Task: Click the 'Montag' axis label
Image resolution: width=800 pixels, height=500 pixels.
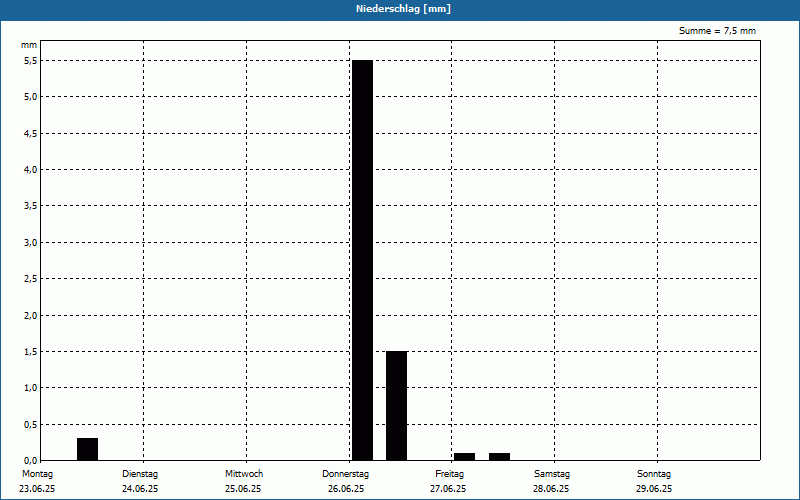Action: pyautogui.click(x=37, y=474)
